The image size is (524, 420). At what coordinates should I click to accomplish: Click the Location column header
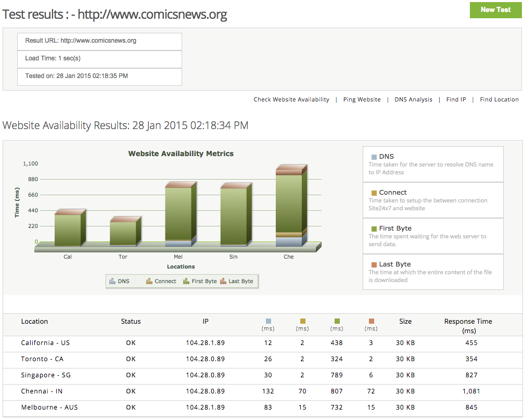click(34, 322)
